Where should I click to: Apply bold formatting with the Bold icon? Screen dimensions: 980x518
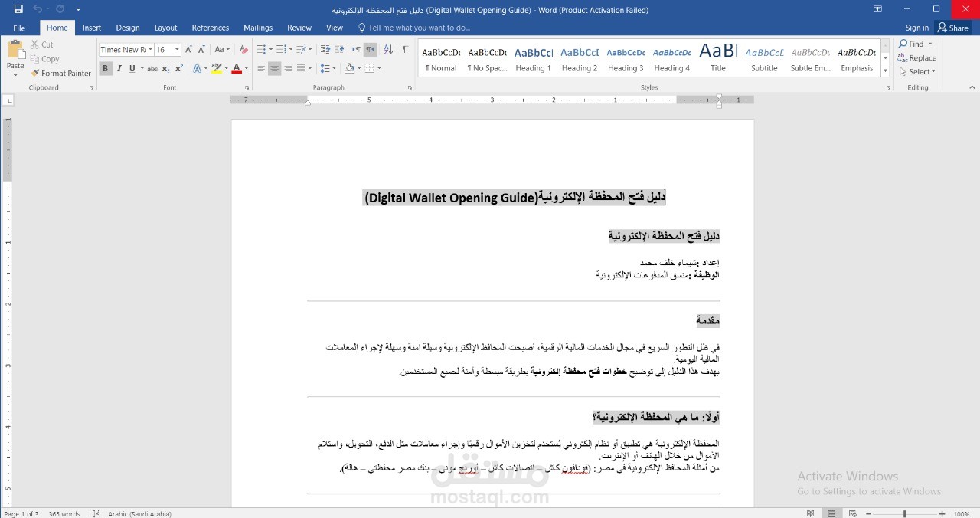click(106, 69)
